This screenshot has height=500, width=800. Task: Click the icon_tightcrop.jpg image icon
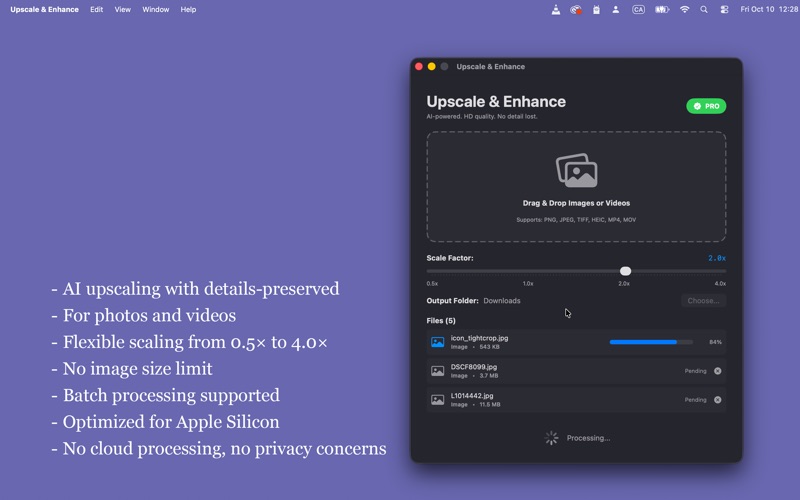click(x=437, y=342)
